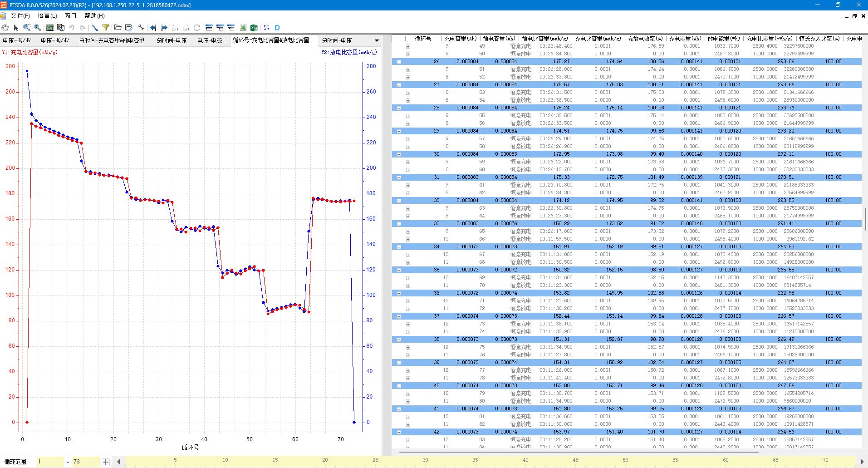This screenshot has height=468, width=868.
Task: Click the Y1:充电比容量(mAh/g) axis label
Action: click(x=29, y=52)
